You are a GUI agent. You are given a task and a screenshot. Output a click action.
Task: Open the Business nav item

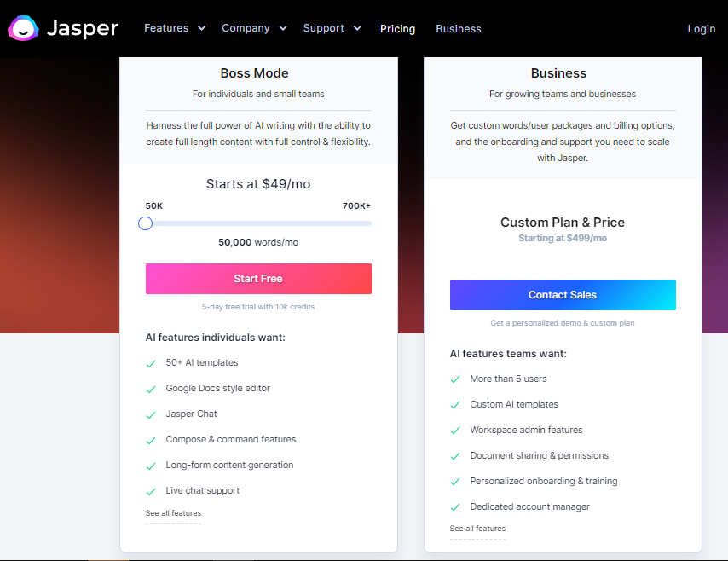(458, 29)
